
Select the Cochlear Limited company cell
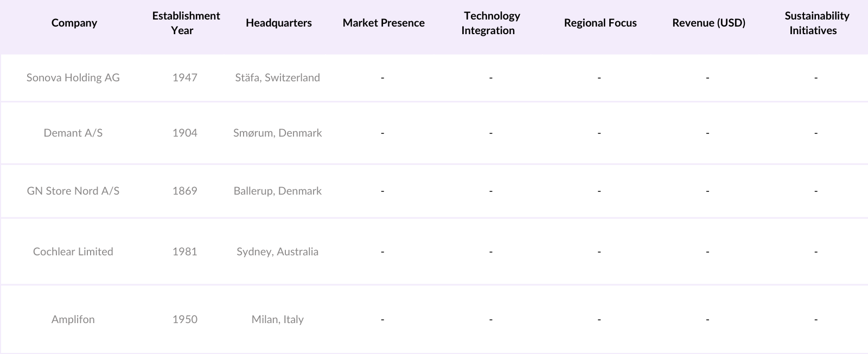(73, 252)
